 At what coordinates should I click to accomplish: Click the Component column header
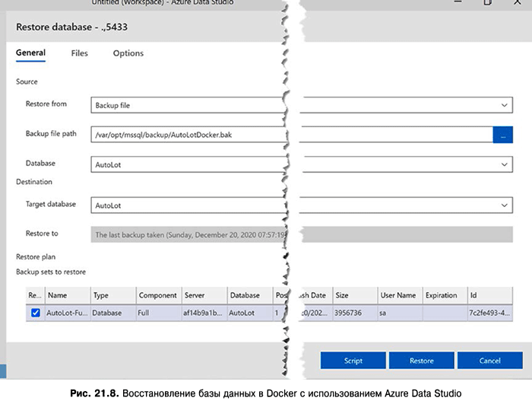pos(159,295)
